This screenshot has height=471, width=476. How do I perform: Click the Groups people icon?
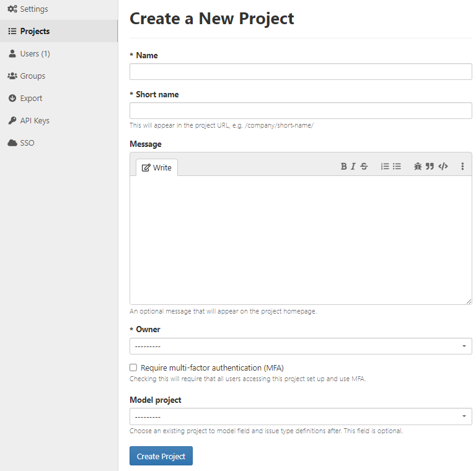pyautogui.click(x=12, y=76)
